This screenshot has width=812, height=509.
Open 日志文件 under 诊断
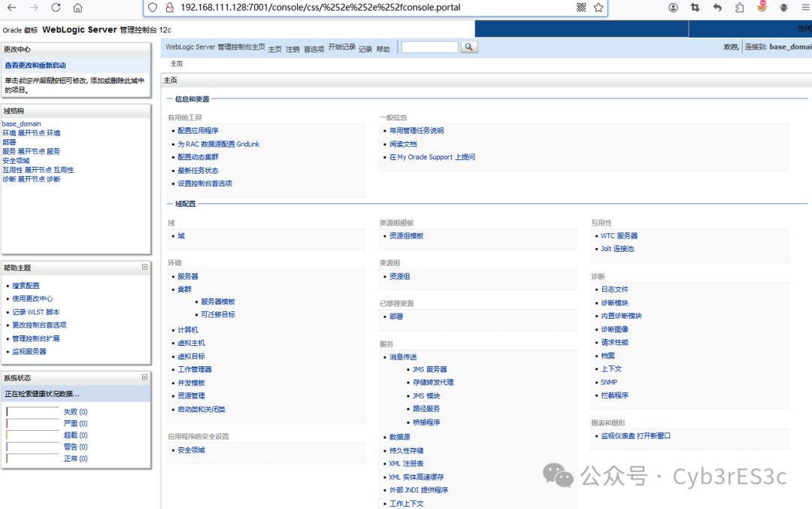click(615, 289)
